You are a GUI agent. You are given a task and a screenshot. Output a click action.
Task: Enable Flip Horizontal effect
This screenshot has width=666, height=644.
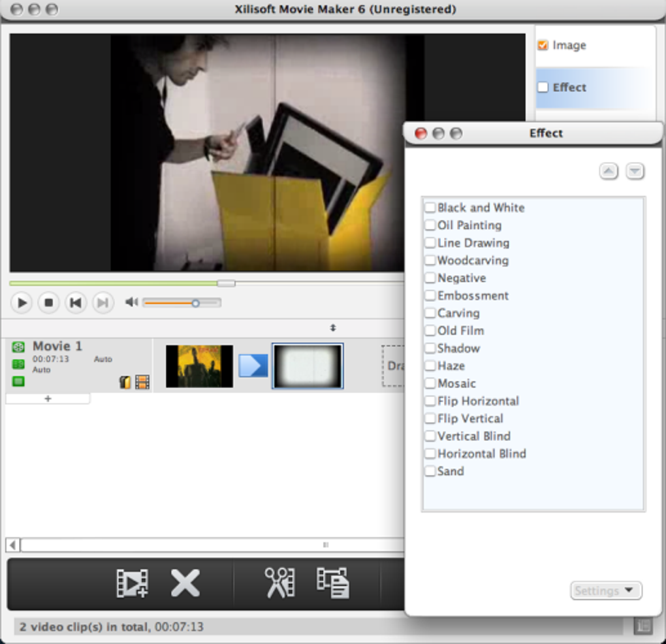point(430,401)
